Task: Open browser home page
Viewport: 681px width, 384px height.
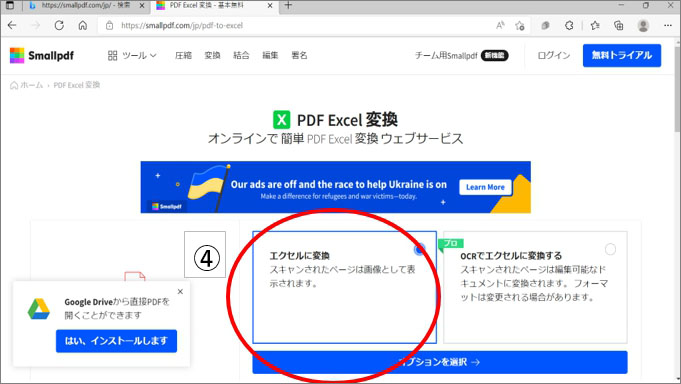Action: tap(83, 25)
